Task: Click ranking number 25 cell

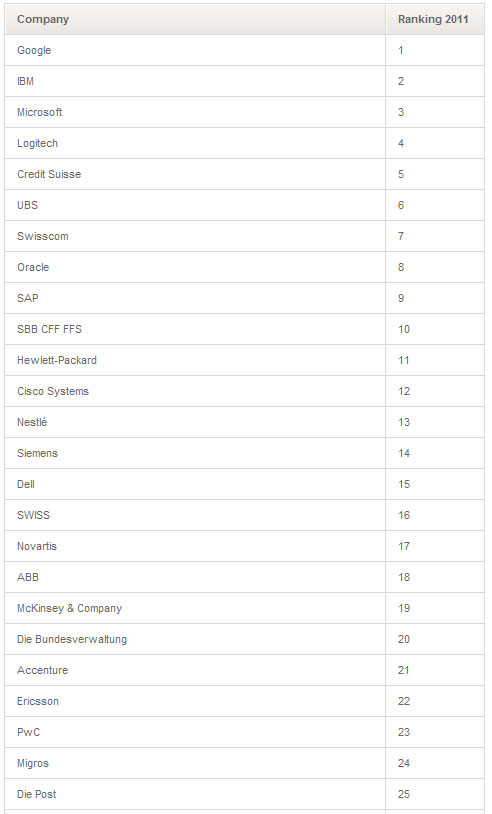Action: pyautogui.click(x=435, y=794)
